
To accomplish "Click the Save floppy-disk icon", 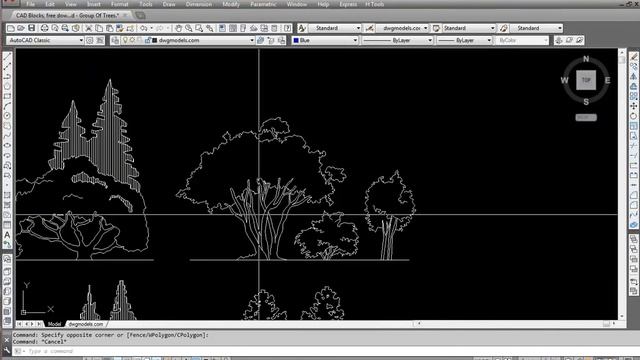I will pos(31,28).
